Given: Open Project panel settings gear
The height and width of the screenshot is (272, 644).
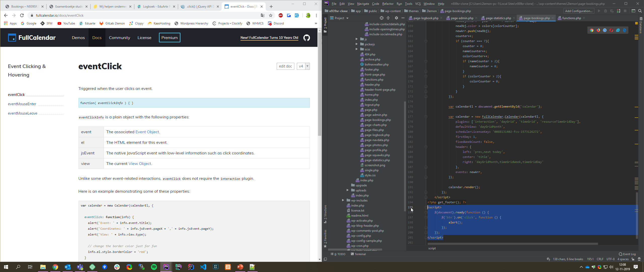Looking at the screenshot, I should tap(396, 18).
